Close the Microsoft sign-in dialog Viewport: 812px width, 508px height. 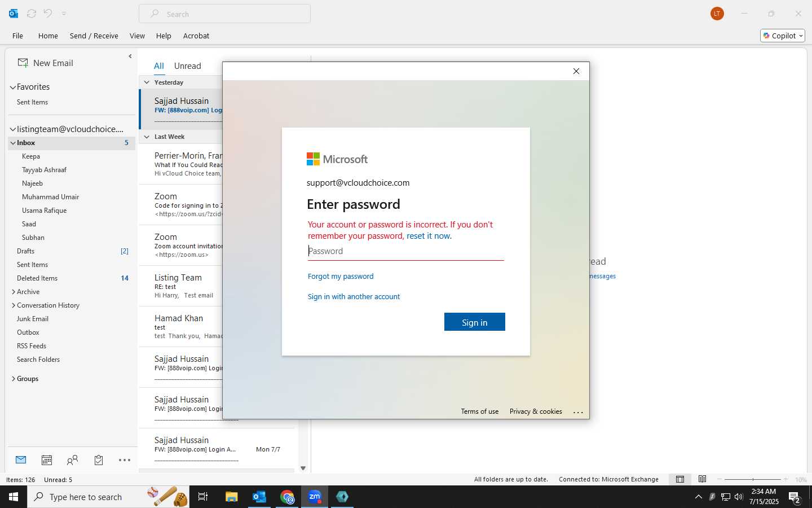[576, 71]
